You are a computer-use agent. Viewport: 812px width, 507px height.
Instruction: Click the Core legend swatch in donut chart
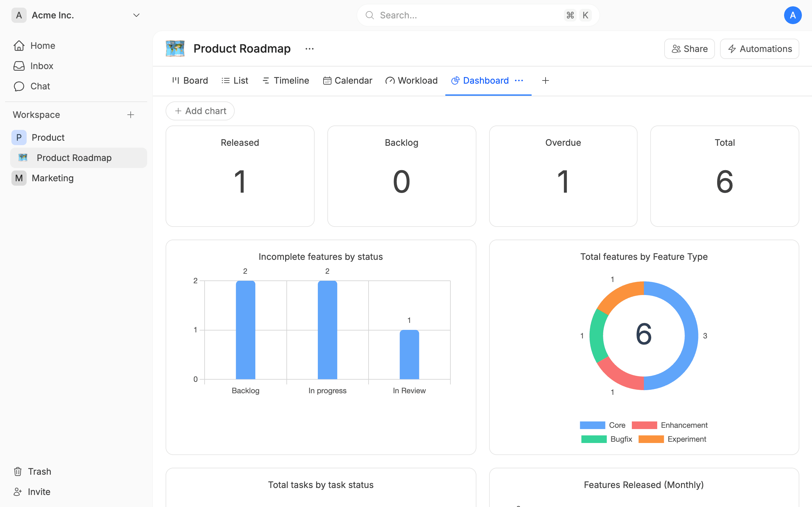point(592,425)
